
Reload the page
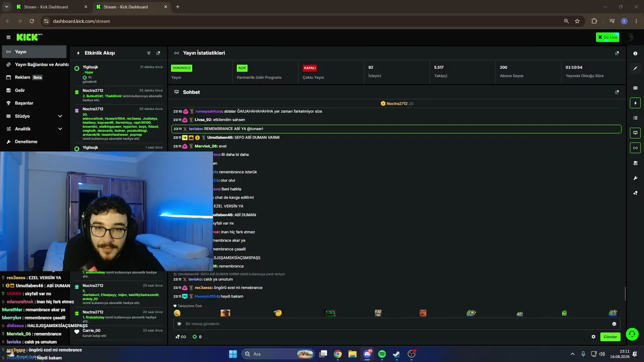[32, 21]
